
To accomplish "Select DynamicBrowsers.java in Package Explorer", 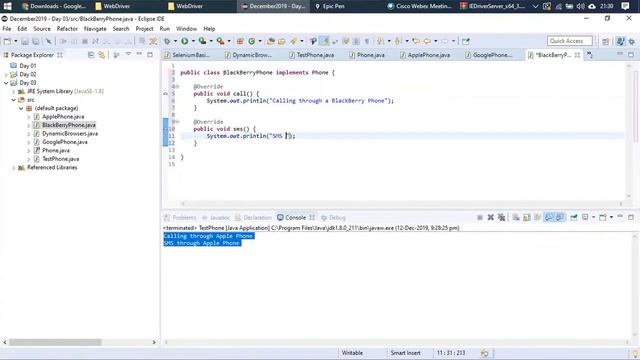I will (70, 133).
